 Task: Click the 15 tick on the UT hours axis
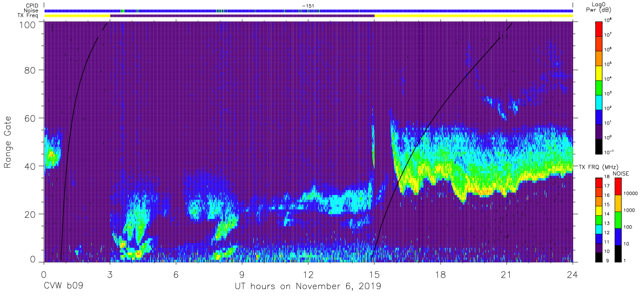coord(374,274)
